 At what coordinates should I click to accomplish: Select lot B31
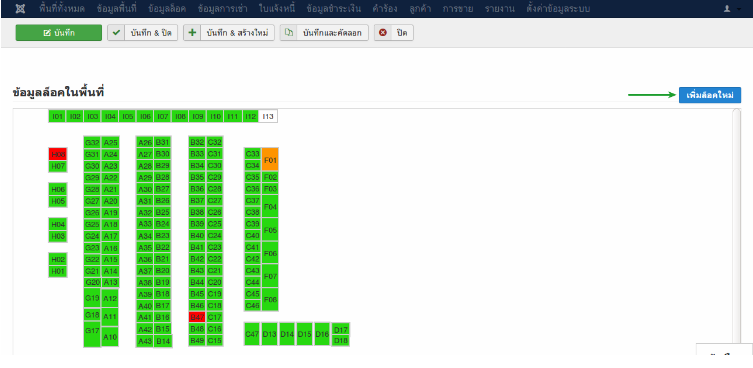[x=163, y=143]
